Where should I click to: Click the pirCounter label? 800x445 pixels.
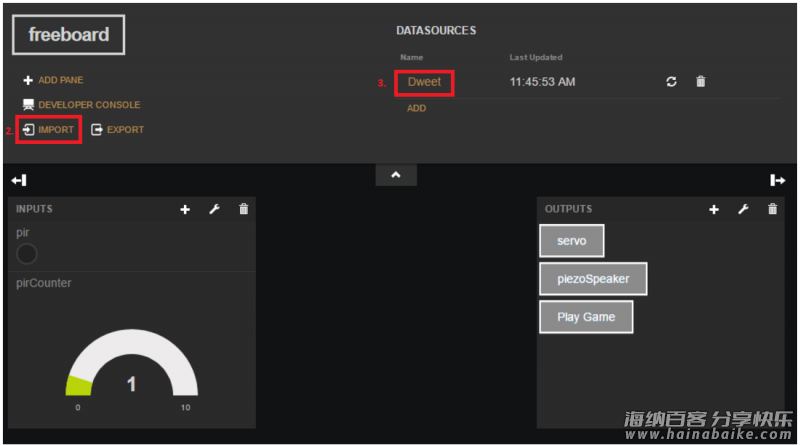click(44, 283)
